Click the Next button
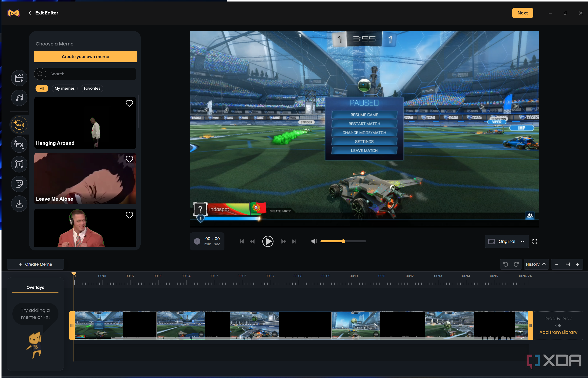This screenshot has height=378, width=588. (x=523, y=13)
